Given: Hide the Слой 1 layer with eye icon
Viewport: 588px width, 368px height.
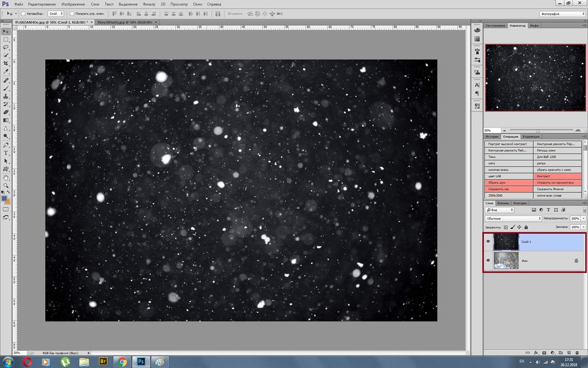Looking at the screenshot, I should tap(488, 241).
